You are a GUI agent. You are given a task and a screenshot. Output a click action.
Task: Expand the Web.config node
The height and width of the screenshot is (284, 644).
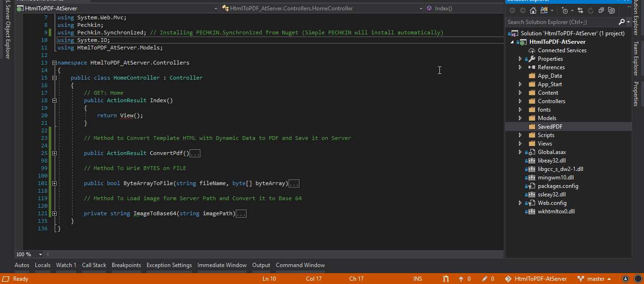(520, 203)
